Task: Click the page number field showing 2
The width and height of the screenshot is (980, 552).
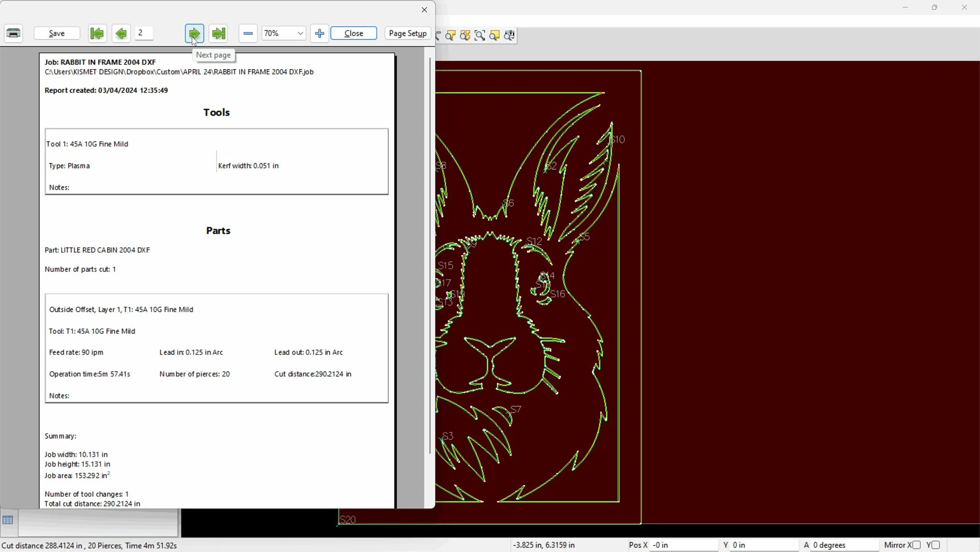Action: point(144,33)
